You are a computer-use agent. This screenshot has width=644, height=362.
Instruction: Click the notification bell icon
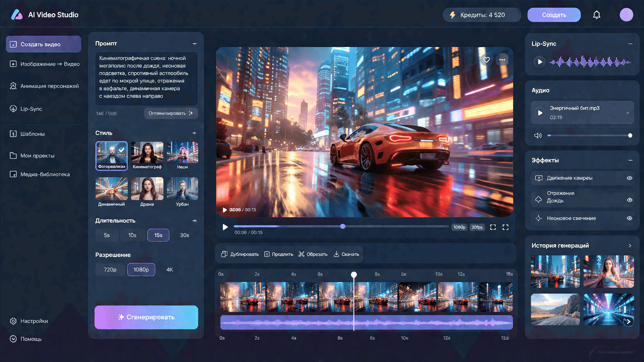tap(596, 15)
